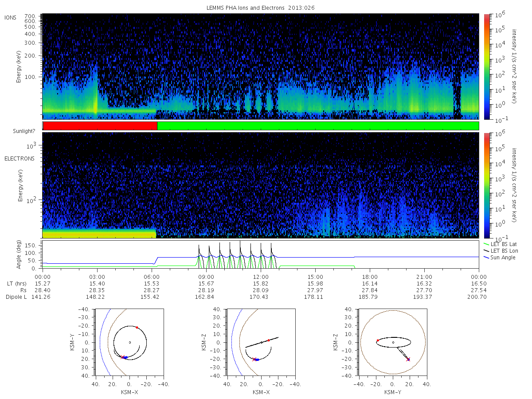Click the red segment of the Sunlight bar
The height and width of the screenshot is (399, 532).
[x=100, y=126]
